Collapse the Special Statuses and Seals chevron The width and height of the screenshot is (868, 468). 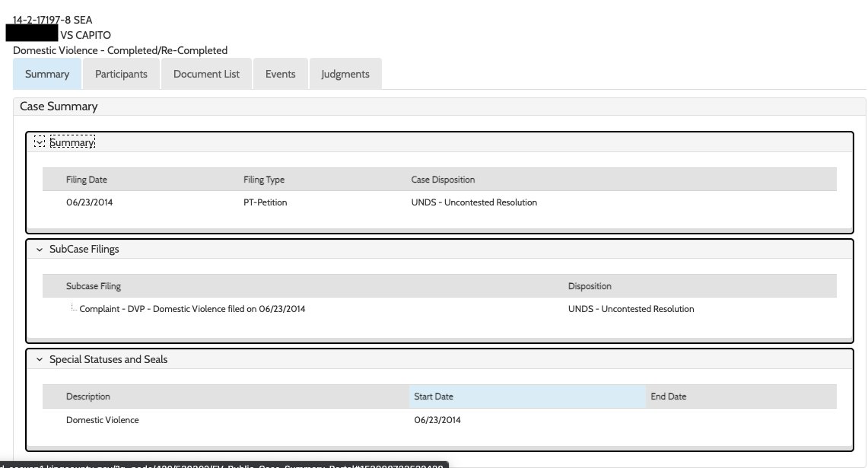[x=40, y=359]
